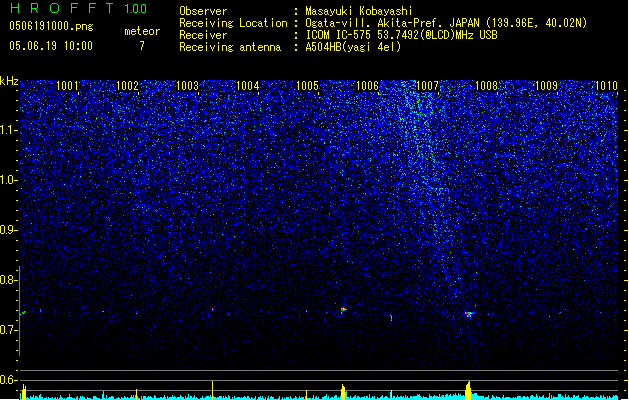Click the Observer label
629x400 pixels.
coord(203,11)
